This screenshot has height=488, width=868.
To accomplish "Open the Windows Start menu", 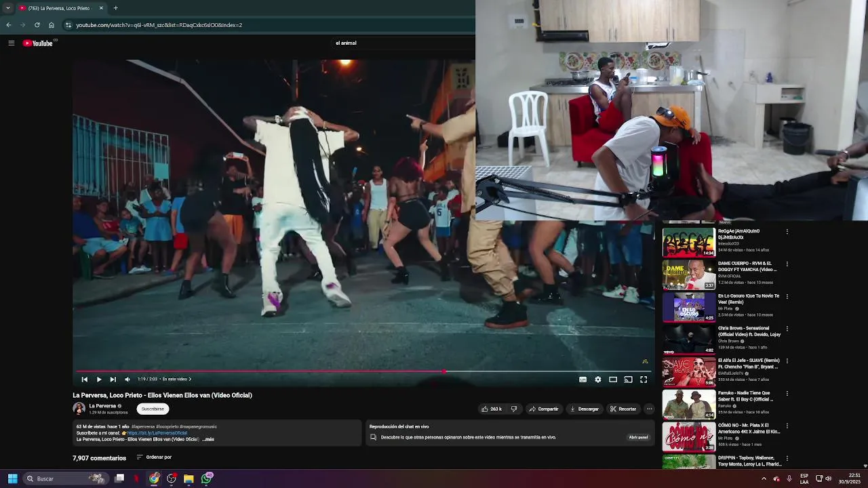I will coord(12,479).
